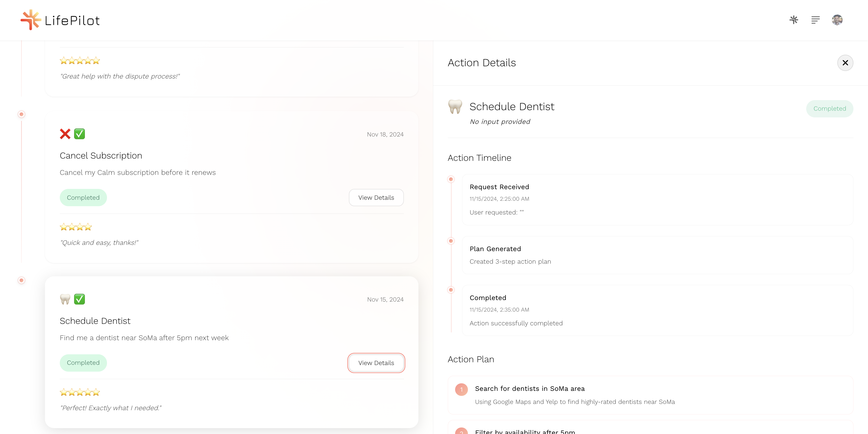Click the tooth emoji on Schedule Dentist card
Screen dimensions: 868x434
coord(65,299)
